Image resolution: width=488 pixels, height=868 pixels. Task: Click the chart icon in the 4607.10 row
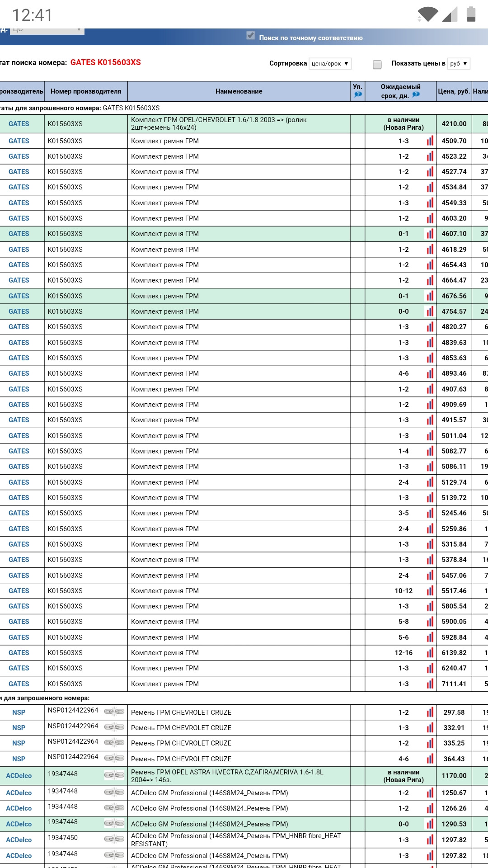(x=430, y=234)
